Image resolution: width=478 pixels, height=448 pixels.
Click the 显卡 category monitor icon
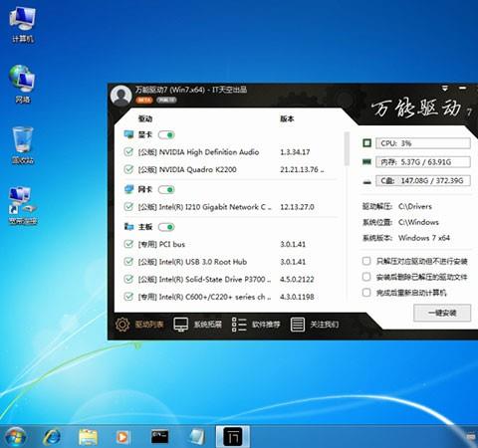(128, 134)
